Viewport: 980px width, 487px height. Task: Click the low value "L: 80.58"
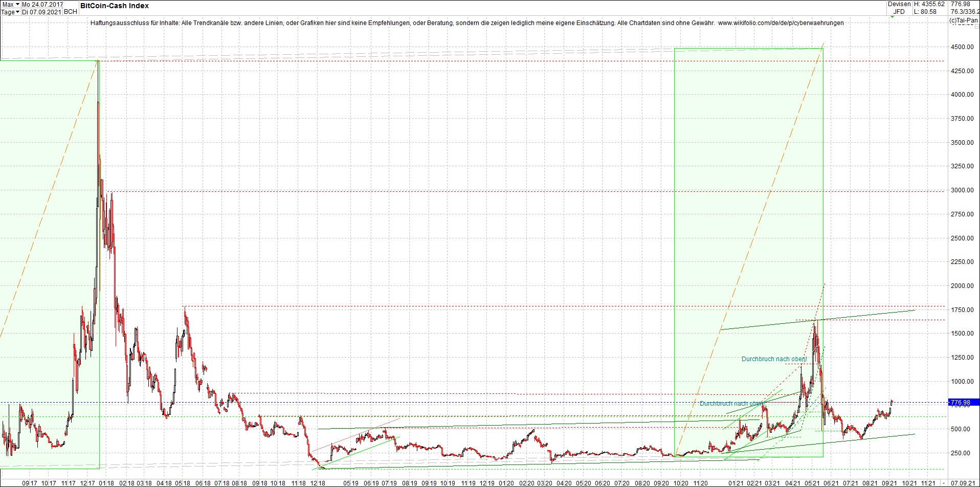coord(926,11)
